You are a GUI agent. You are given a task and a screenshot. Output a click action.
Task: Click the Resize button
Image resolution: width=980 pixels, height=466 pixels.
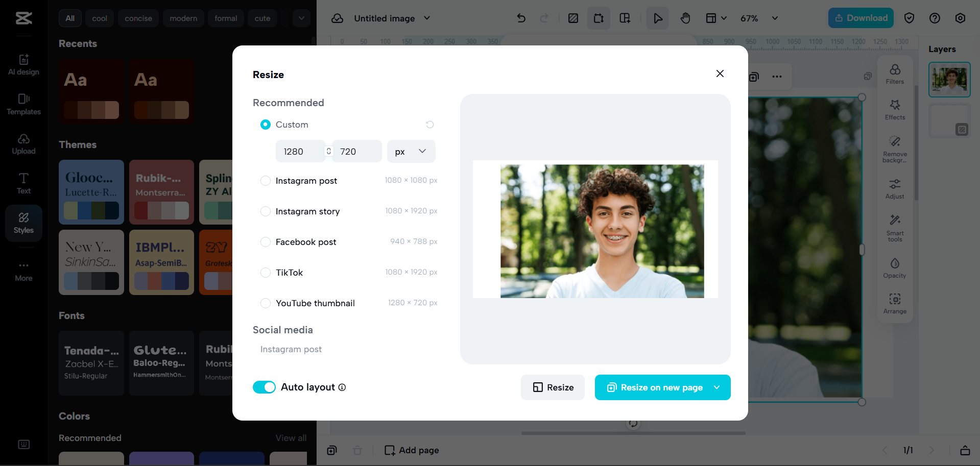553,387
